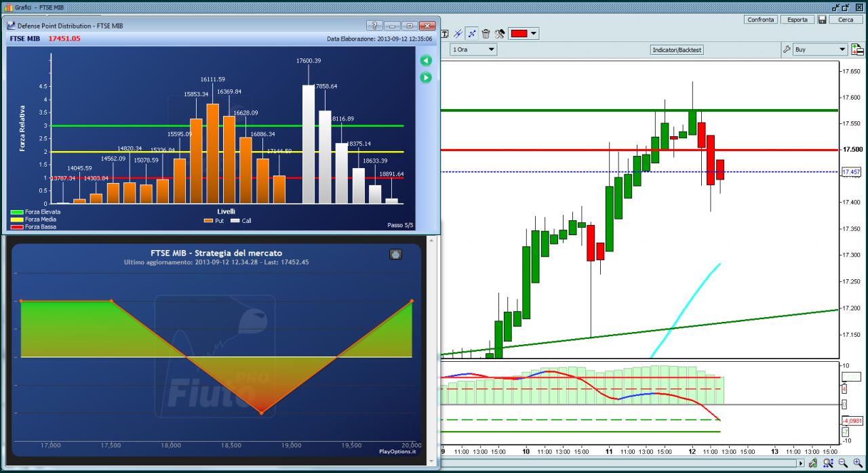Image resolution: width=868 pixels, height=473 pixels.
Task: Open the hammer and wrench tools icon
Action: point(500,33)
